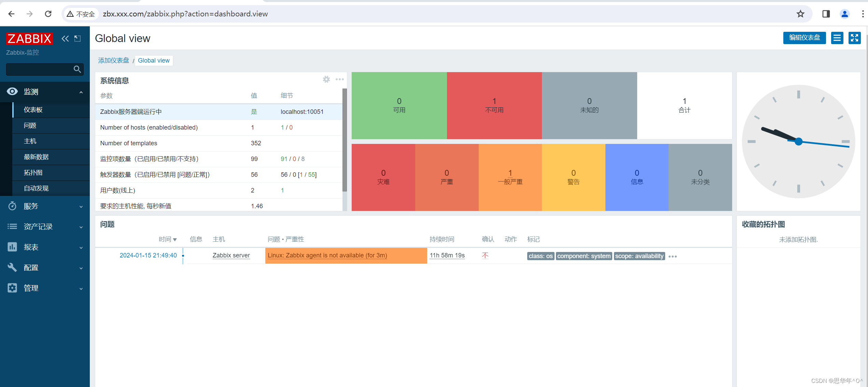Bookmark this page with star icon
Screen dimensions: 868x387
point(800,14)
